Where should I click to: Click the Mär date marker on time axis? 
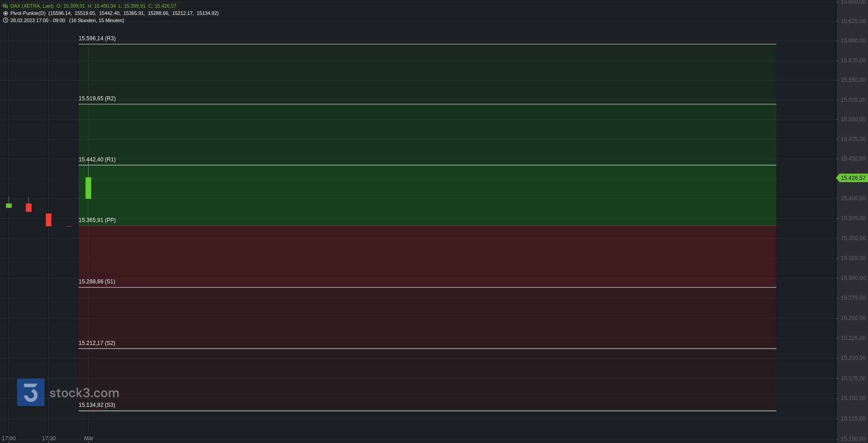(x=89, y=438)
